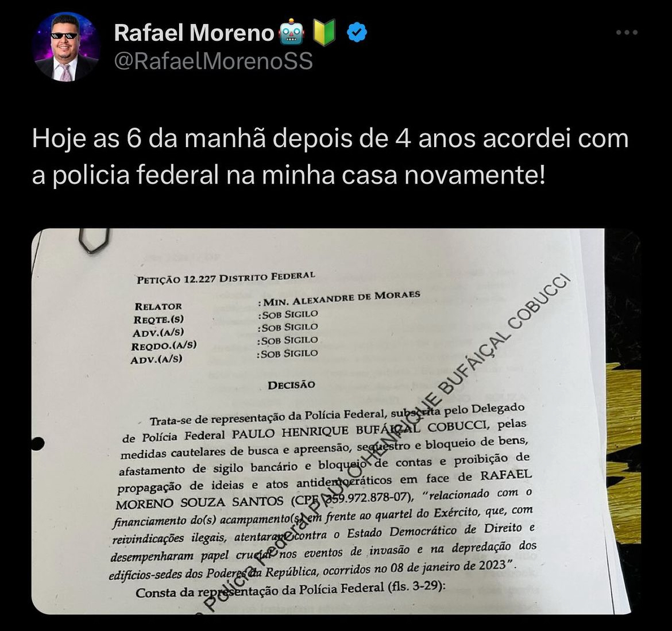Click 'Moreno Souza Santos' name in the document
672x631 pixels.
[200, 503]
